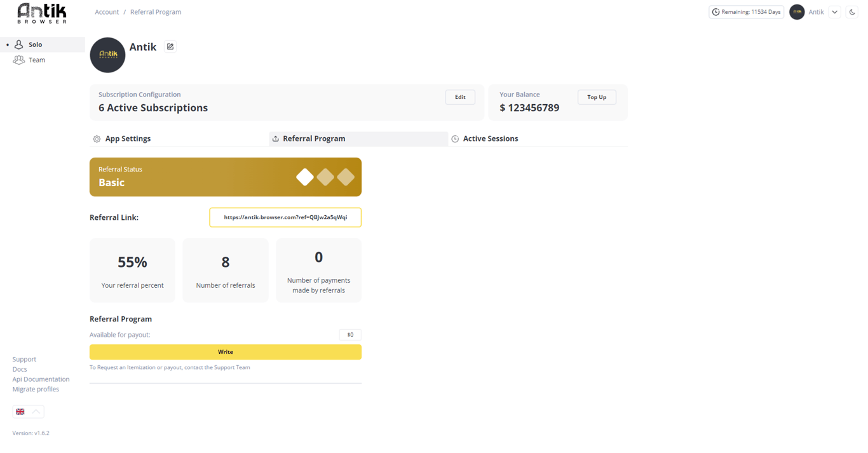Click the large Antik profile avatar
The height and width of the screenshot is (453, 868).
pos(107,55)
